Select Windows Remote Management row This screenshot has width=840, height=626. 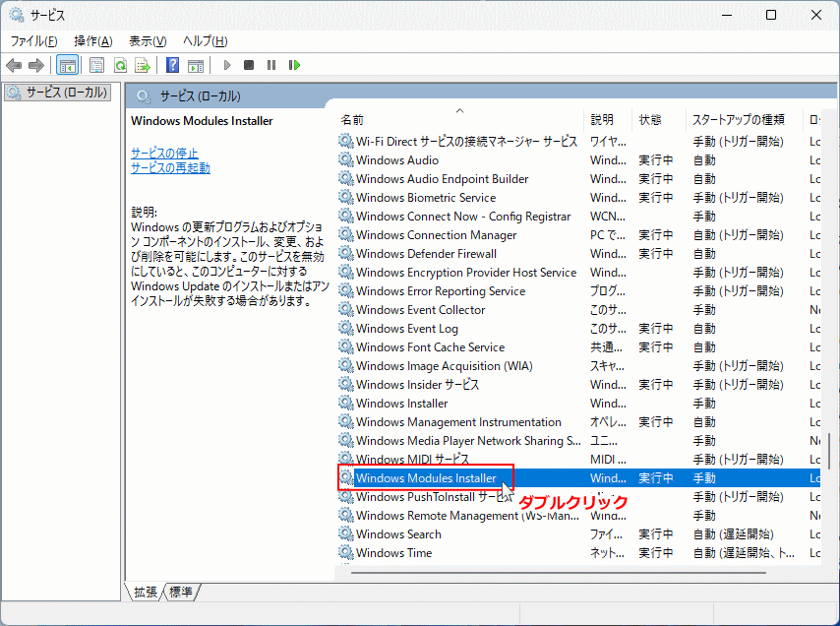[x=579, y=515]
